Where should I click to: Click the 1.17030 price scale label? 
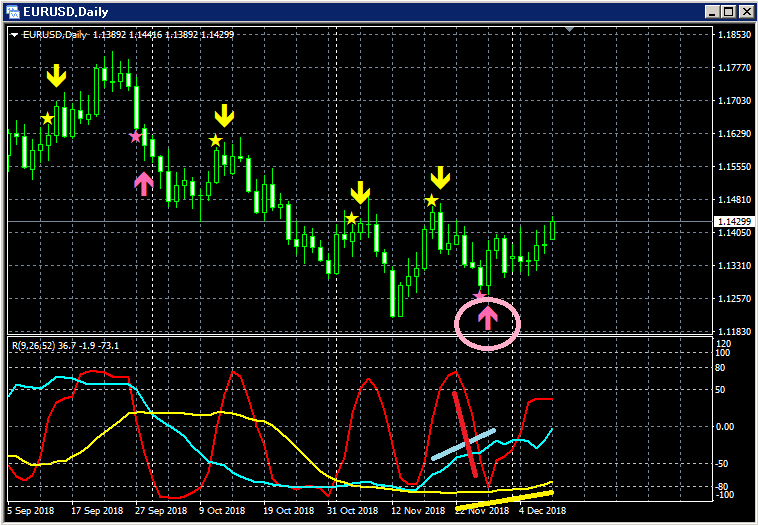tap(734, 101)
